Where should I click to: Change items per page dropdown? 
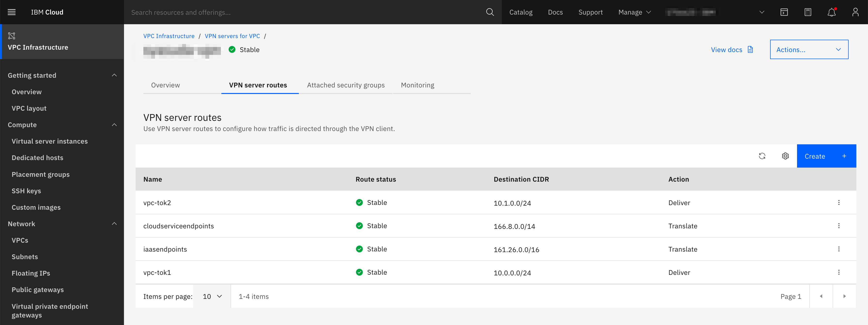pos(212,296)
